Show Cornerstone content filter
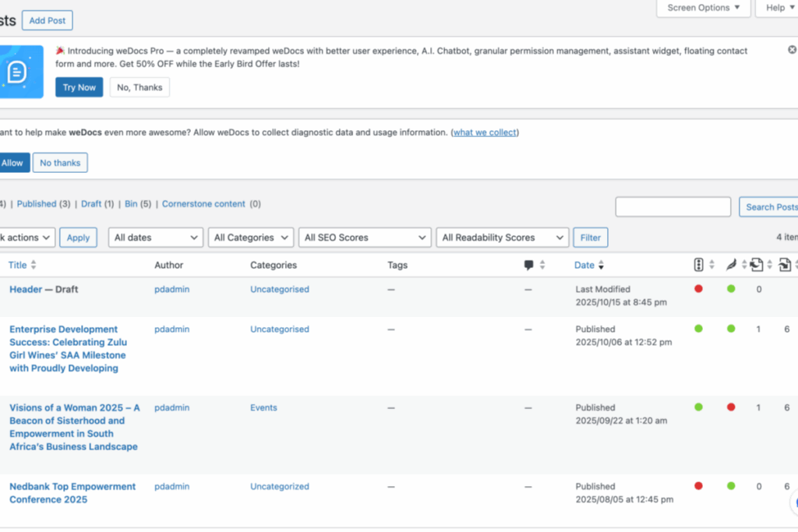The height and width of the screenshot is (532, 798). pyautogui.click(x=203, y=203)
